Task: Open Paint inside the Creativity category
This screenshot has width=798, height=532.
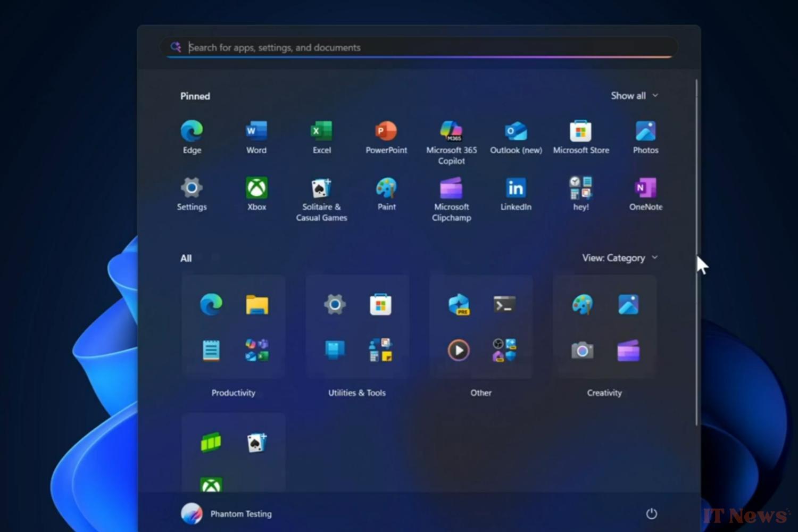Action: (x=582, y=305)
